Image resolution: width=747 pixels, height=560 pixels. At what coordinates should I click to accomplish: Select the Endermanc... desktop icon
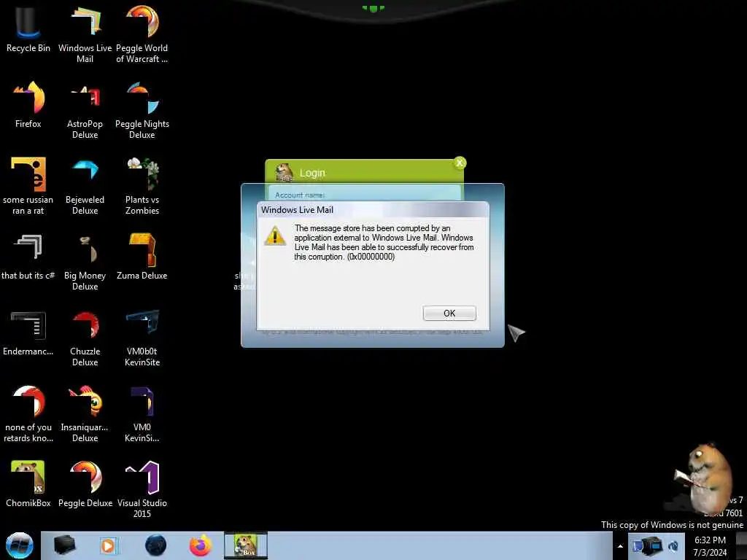pyautogui.click(x=28, y=332)
